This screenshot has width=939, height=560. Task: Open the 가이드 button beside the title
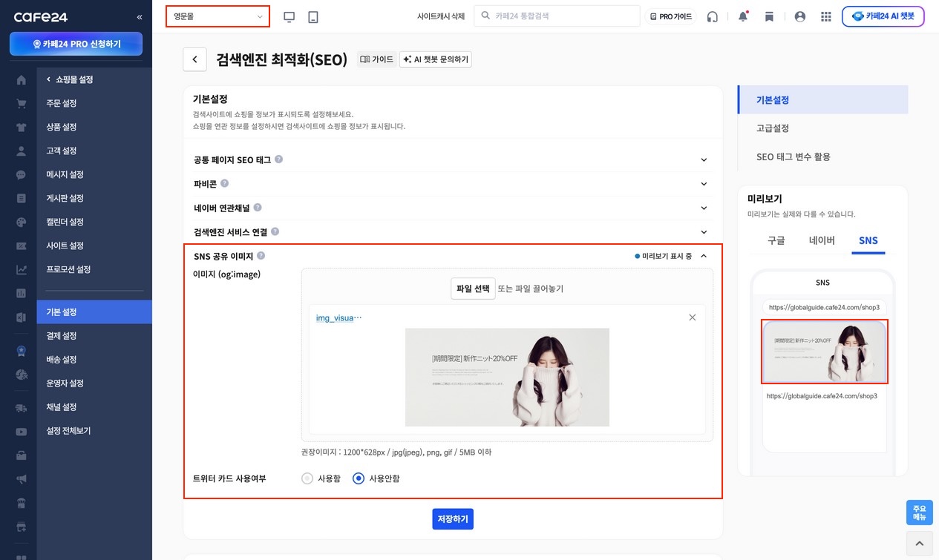click(x=376, y=59)
